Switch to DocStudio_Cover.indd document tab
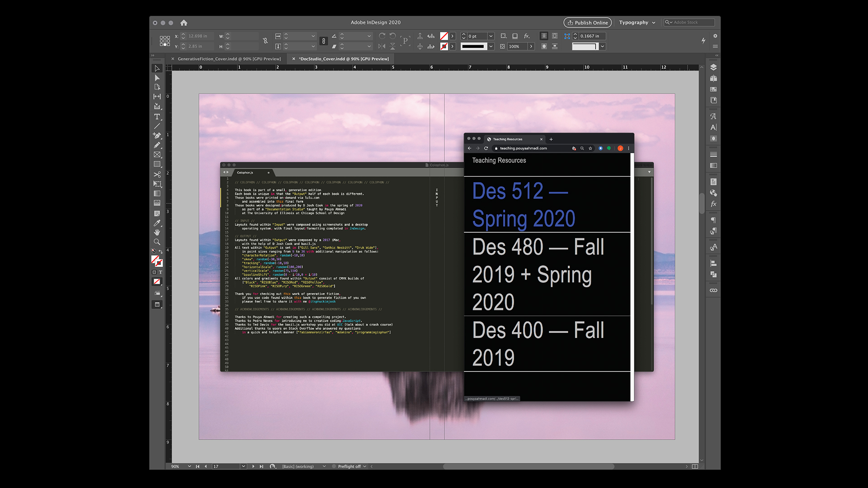868x488 pixels. coord(344,59)
